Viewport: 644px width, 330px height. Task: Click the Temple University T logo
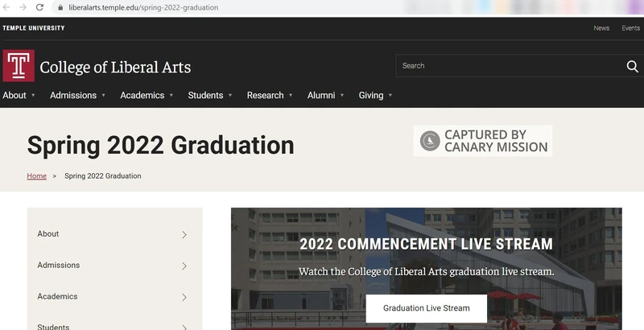tap(19, 66)
